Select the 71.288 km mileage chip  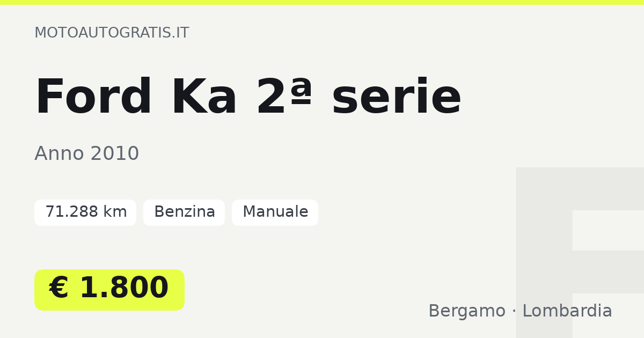85,212
